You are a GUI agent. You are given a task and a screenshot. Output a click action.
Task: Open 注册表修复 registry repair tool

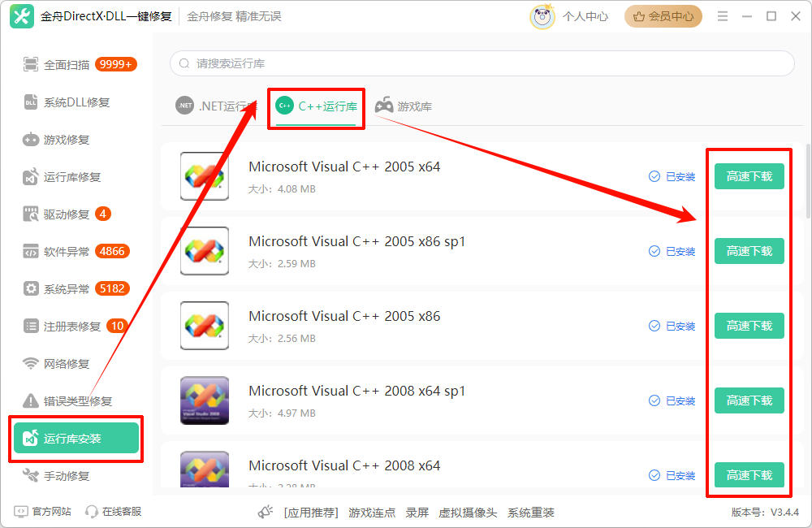[69, 326]
